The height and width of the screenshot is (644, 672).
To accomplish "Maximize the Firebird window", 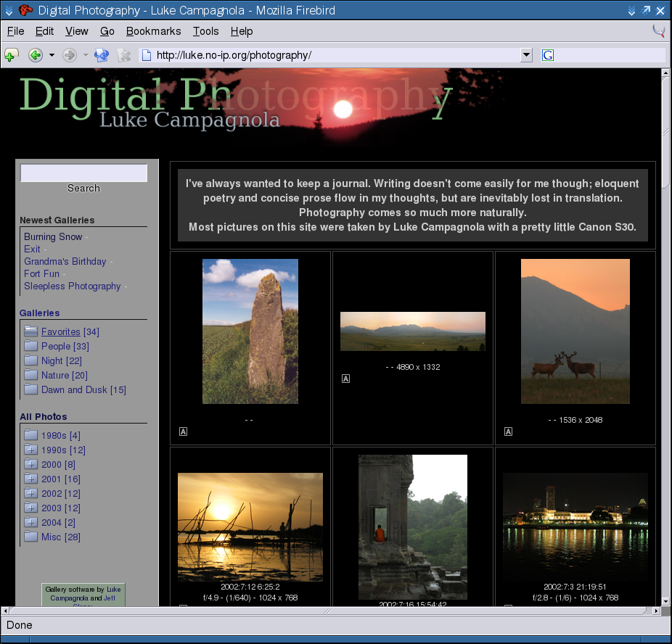I will tap(646, 10).
